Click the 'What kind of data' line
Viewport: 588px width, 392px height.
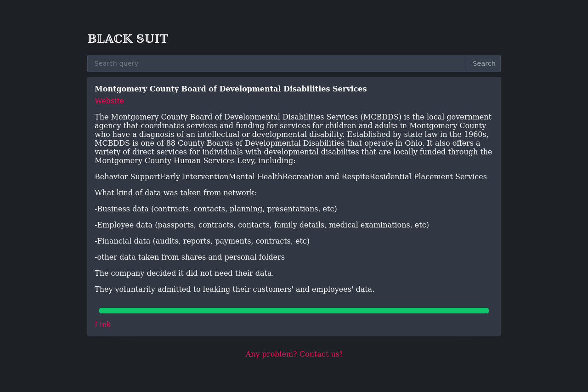pyautogui.click(x=175, y=193)
